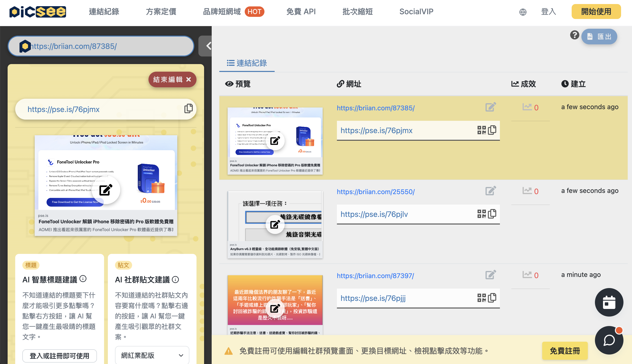
Task: Show QR code for pse.is/76pjlv
Action: pos(481,214)
